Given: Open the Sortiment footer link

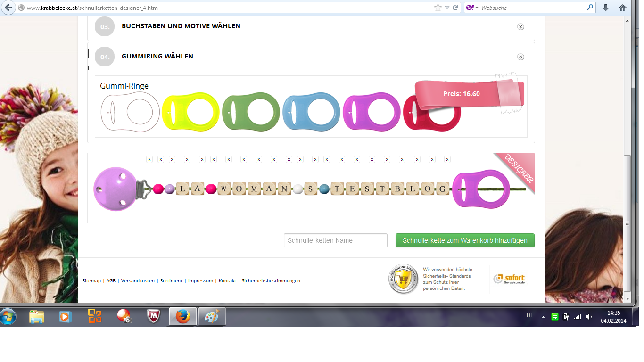Looking at the screenshot, I should pyautogui.click(x=171, y=281).
